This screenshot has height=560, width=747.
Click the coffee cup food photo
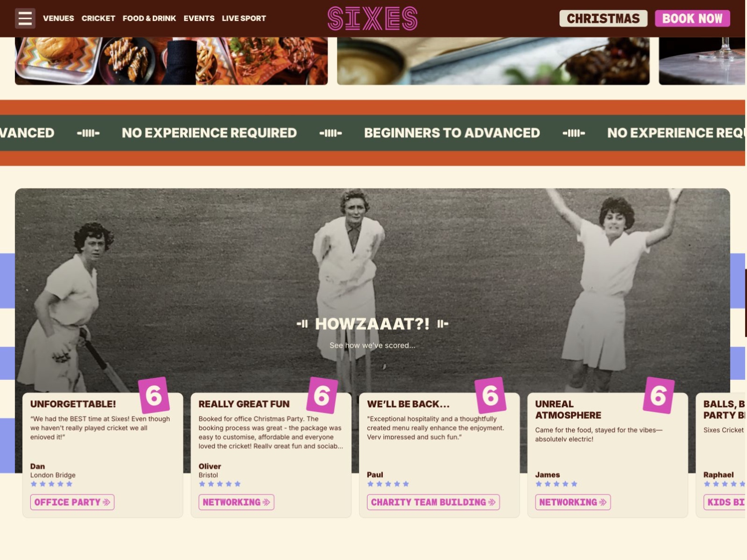[493, 61]
